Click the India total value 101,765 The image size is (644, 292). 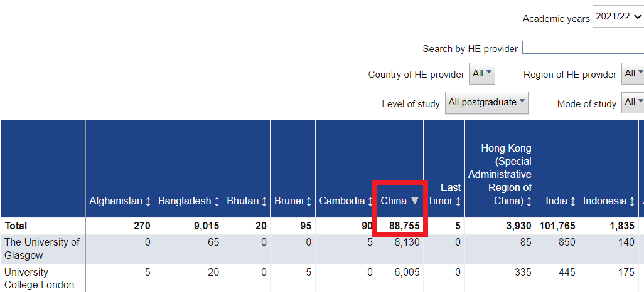pos(557,226)
